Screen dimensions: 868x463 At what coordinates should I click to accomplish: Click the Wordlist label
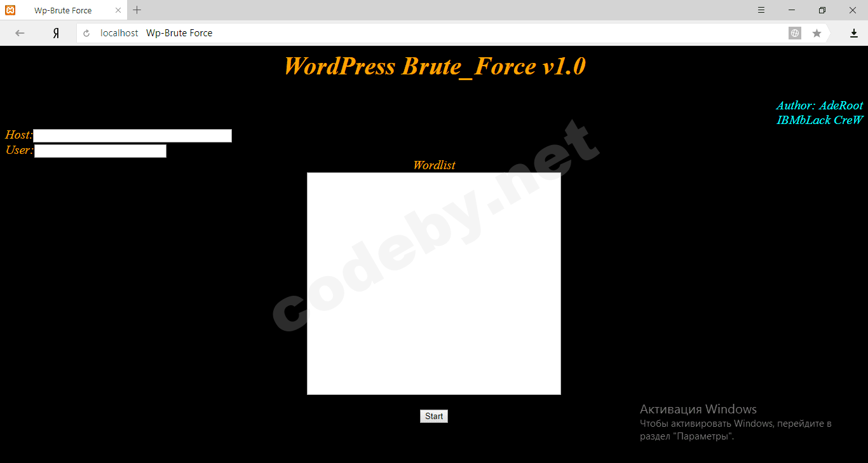point(434,165)
